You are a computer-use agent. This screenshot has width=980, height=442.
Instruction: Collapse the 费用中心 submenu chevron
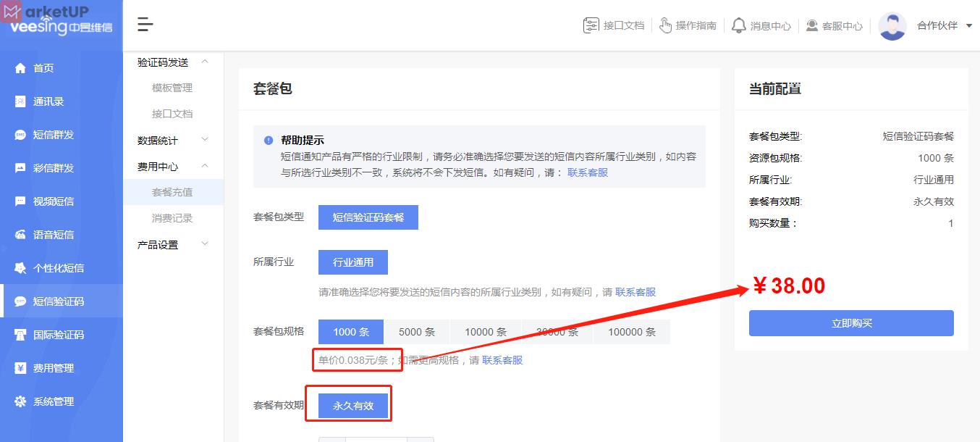(205, 166)
